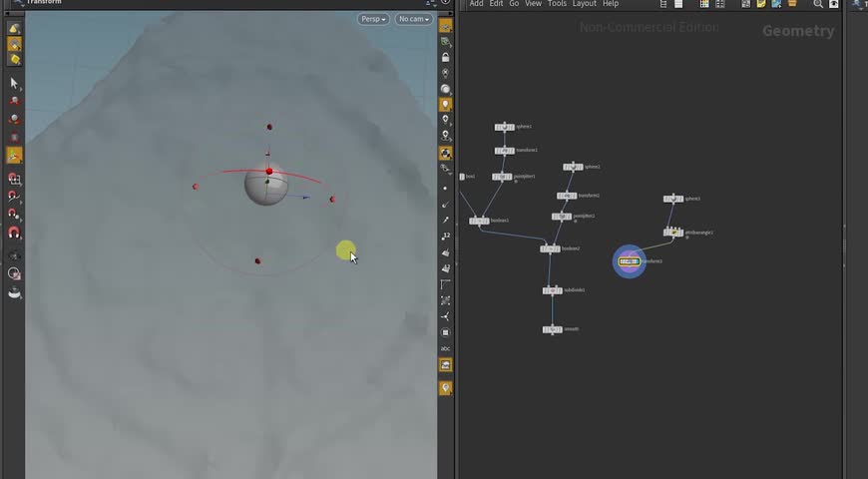Activate the highlighted Handles tool in left toolbar
Screen dimensions: 868x479
coord(14,156)
